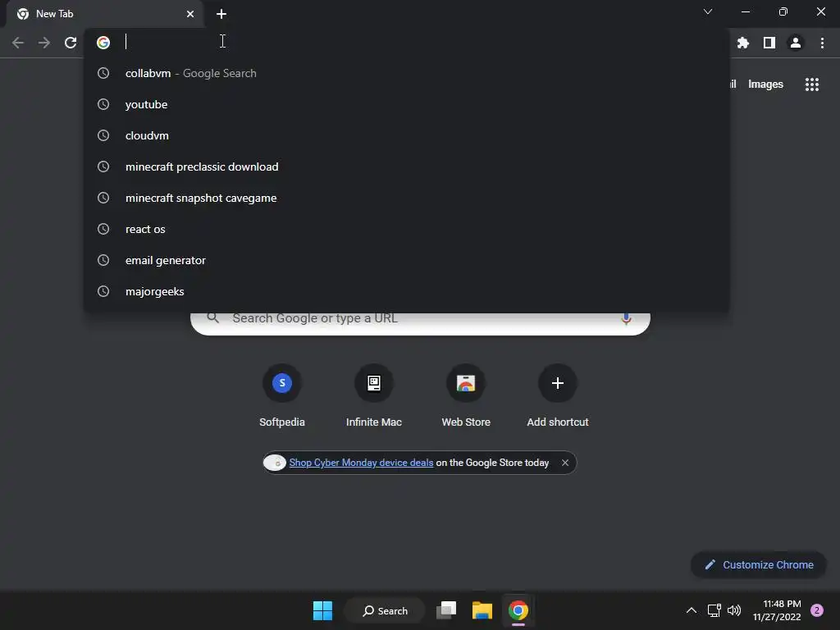Screen dimensions: 840x630
Task: Open the Chrome profile avatar
Action: [x=796, y=43]
